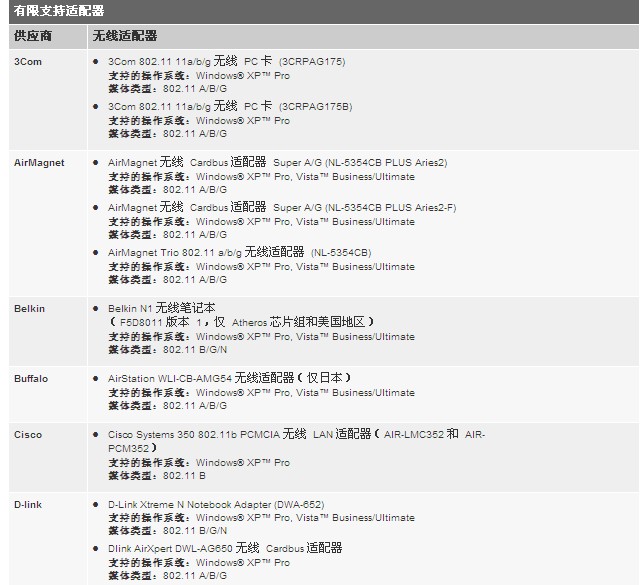Select the D-link vendor cell
642x585 pixels.
point(30,505)
